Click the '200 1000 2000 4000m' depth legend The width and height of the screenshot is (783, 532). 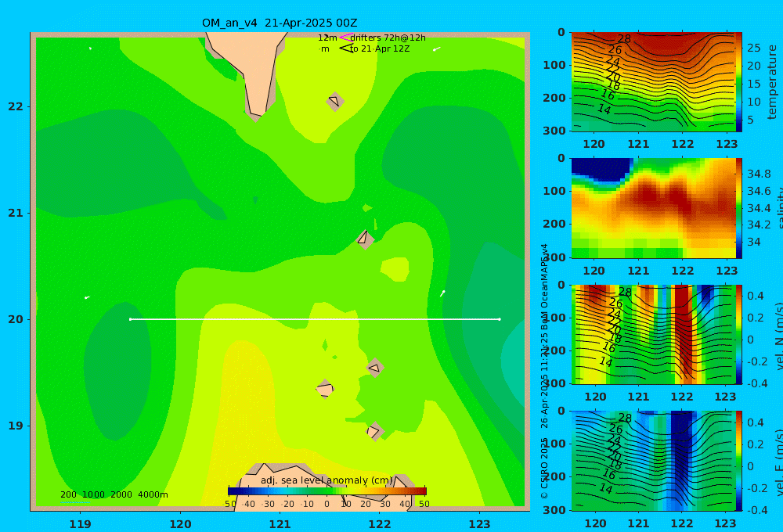(114, 494)
